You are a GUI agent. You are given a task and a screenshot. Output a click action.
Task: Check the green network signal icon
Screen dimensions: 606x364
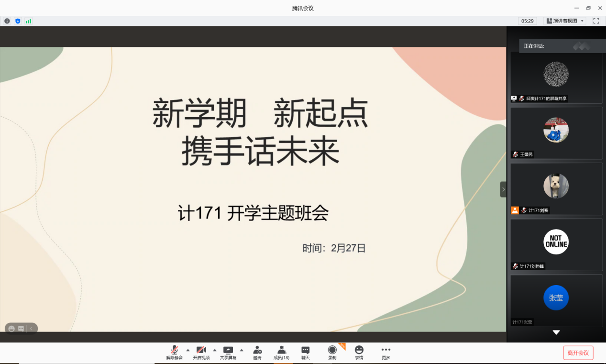(28, 21)
